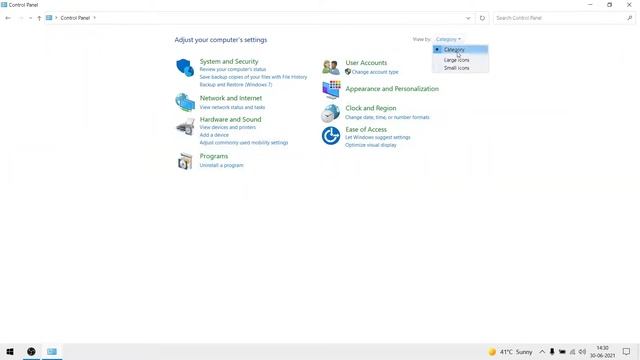The height and width of the screenshot is (360, 640).
Task: Open the Ease of Access icon
Action: [x=331, y=136]
